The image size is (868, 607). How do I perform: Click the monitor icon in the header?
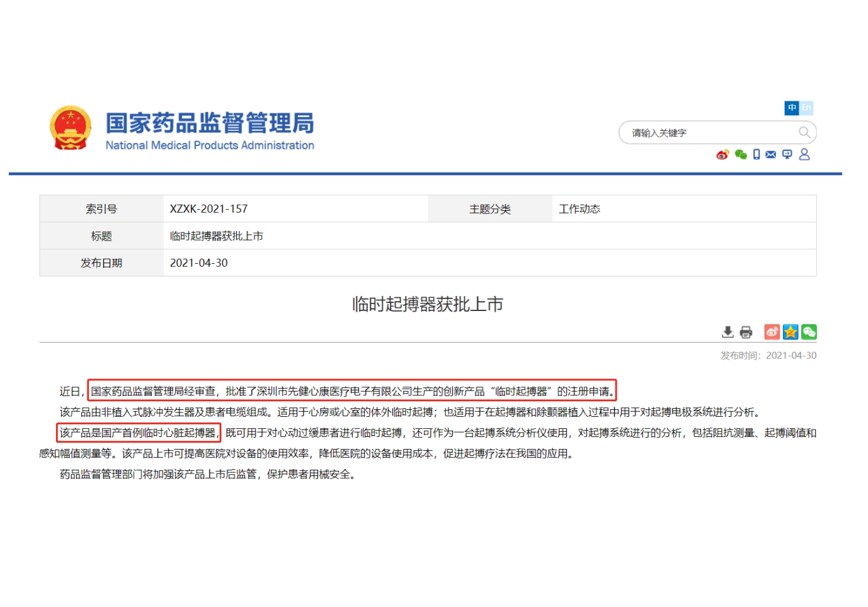787,155
